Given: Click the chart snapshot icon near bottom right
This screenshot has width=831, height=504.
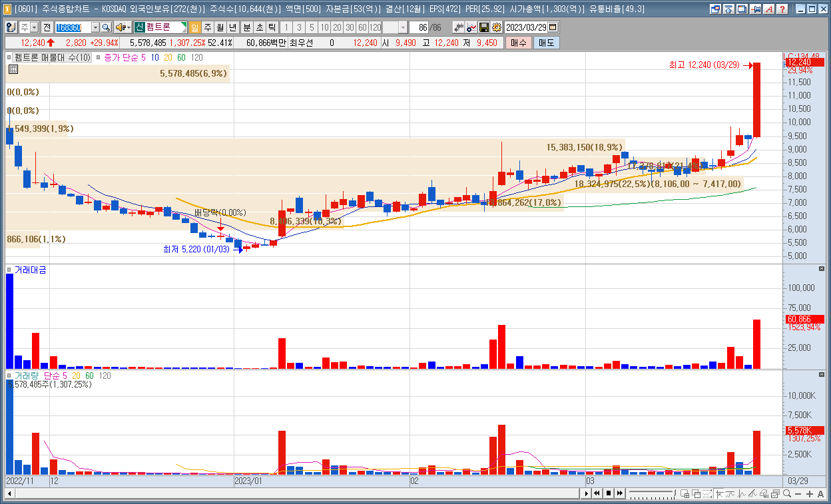Looking at the screenshot, I should click(x=775, y=493).
